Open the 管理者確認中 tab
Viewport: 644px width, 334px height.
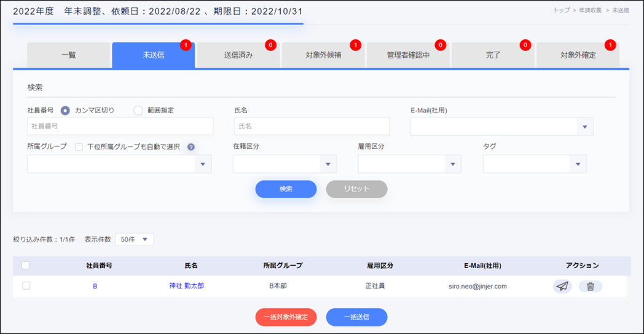click(408, 55)
